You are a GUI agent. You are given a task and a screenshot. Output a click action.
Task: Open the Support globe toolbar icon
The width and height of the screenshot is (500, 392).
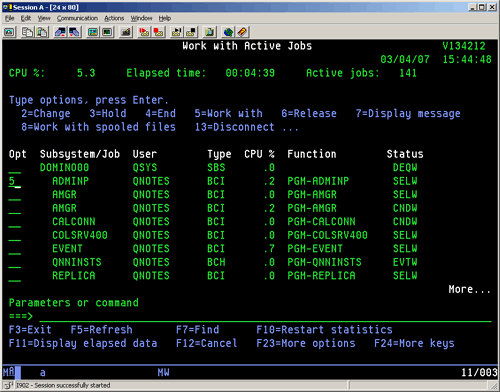tap(228, 32)
